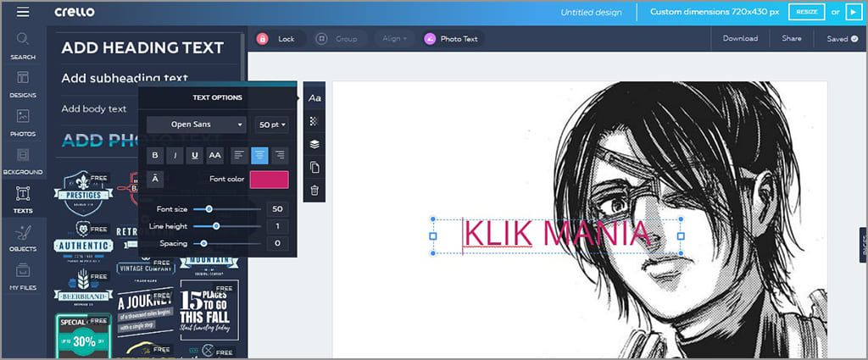
Task: Open the My Files sidebar panel
Action: pyautogui.click(x=23, y=276)
